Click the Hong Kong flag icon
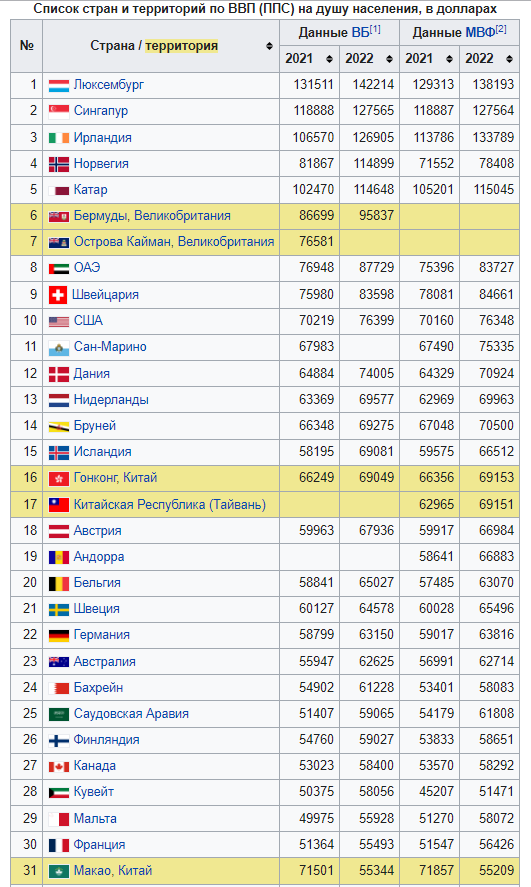531x887 pixels. 59,479
